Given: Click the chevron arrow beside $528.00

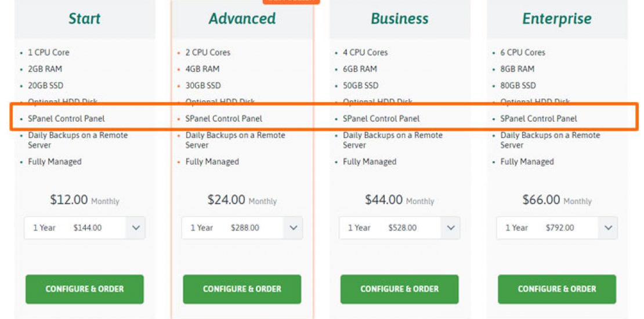Looking at the screenshot, I should [x=451, y=228].
